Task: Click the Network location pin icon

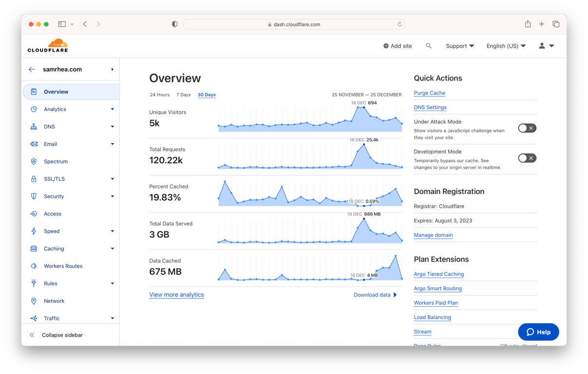Action: point(34,301)
